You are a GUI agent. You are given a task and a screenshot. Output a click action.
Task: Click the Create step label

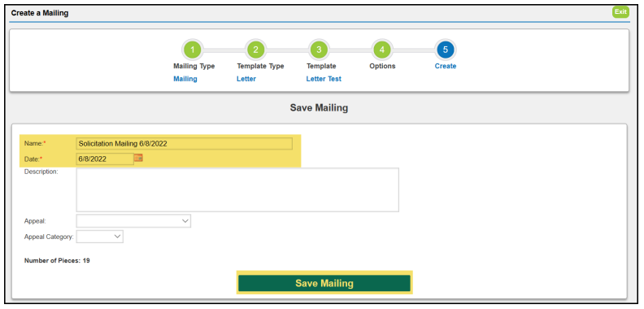446,66
